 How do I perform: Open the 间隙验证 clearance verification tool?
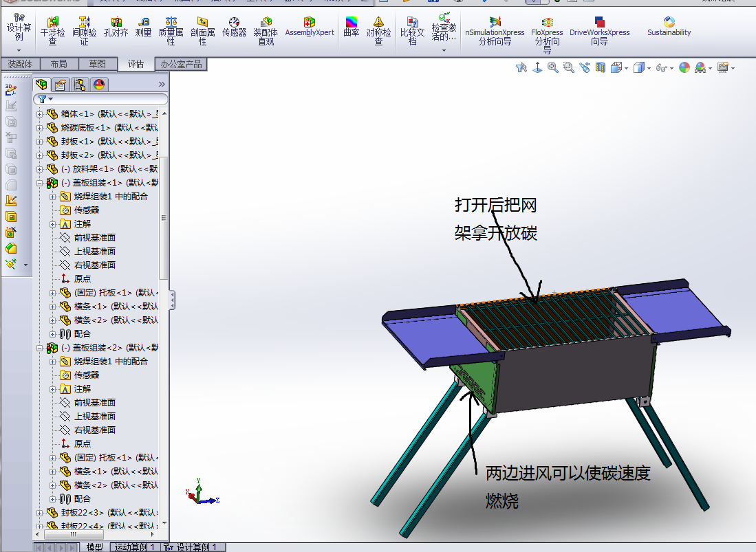[x=85, y=30]
